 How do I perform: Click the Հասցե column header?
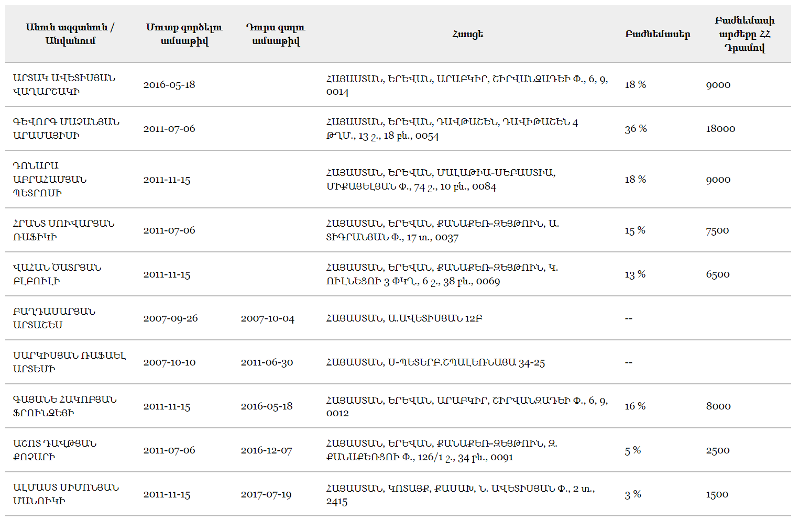tap(467, 34)
